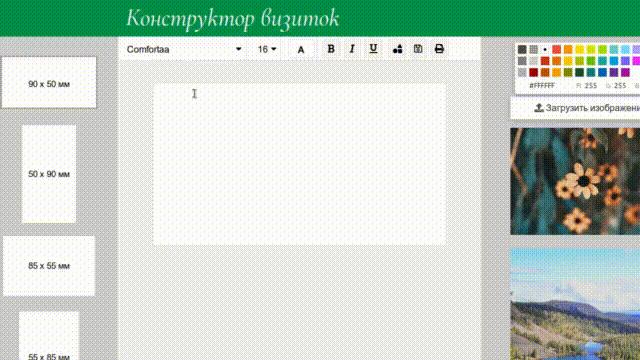
Task: Click the #FFFFFF hex color field
Action: point(542,86)
